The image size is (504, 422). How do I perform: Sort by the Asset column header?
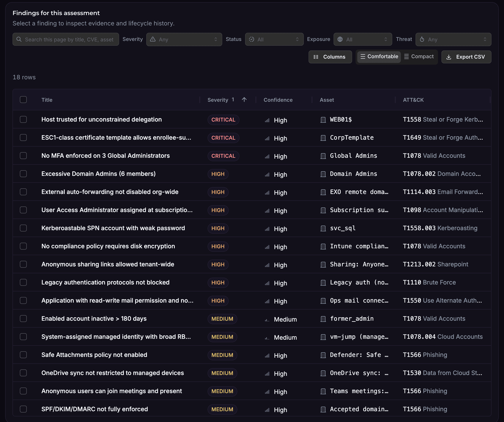coord(327,100)
